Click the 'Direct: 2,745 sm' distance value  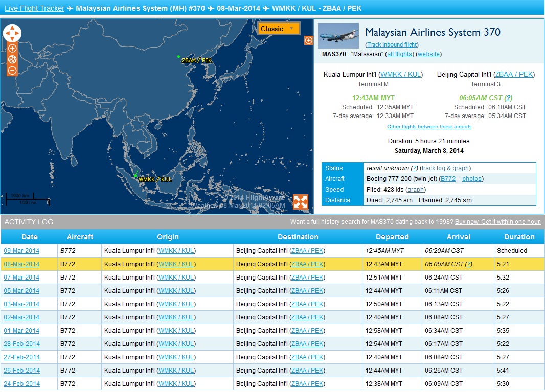point(389,200)
